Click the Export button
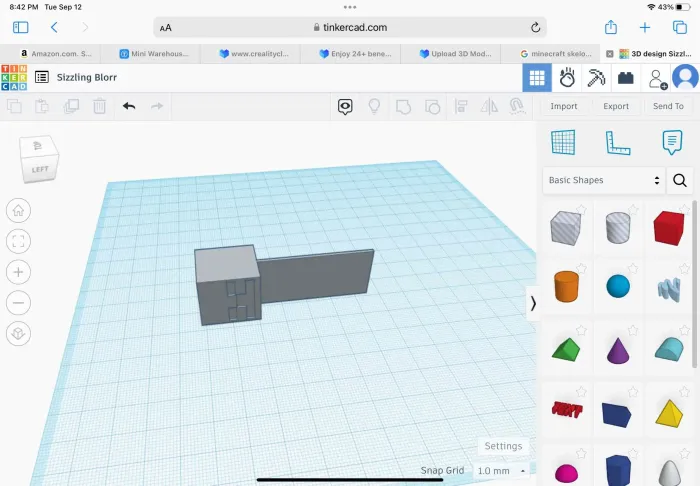The height and width of the screenshot is (486, 700). (x=616, y=106)
